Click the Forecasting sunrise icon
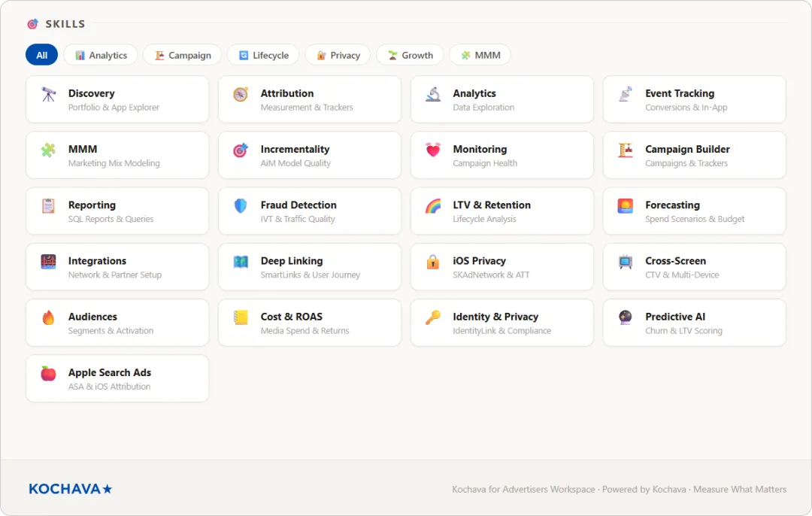The height and width of the screenshot is (516, 812). [626, 206]
